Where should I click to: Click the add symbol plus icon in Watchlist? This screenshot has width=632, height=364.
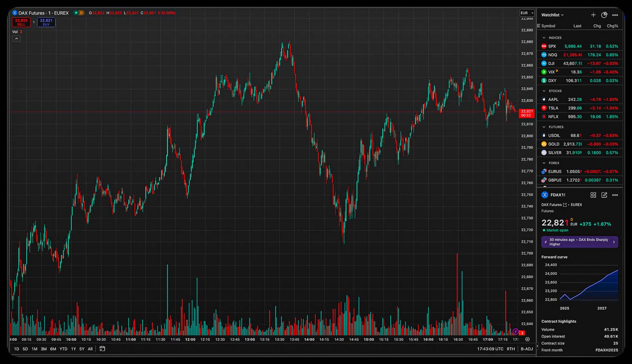click(x=593, y=15)
